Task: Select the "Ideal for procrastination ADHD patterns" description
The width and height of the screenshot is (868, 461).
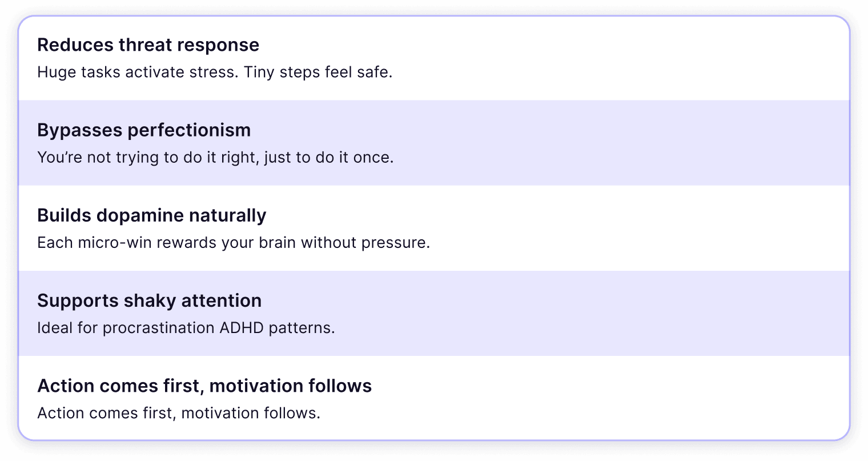Action: tap(186, 328)
